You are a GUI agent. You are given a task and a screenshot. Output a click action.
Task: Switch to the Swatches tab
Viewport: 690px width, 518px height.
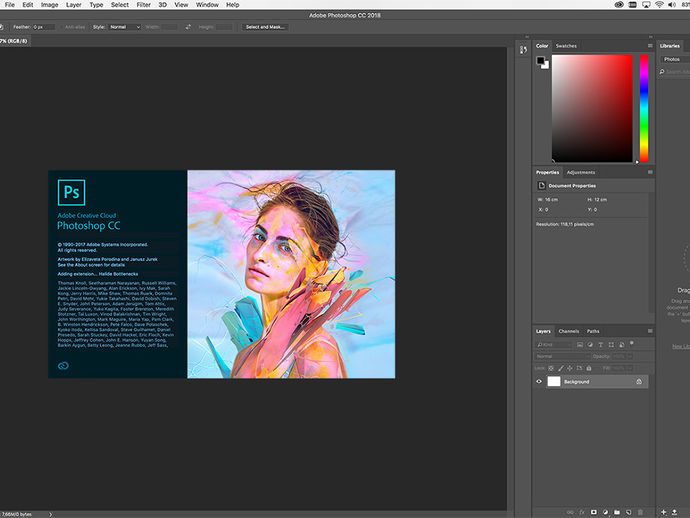(566, 46)
